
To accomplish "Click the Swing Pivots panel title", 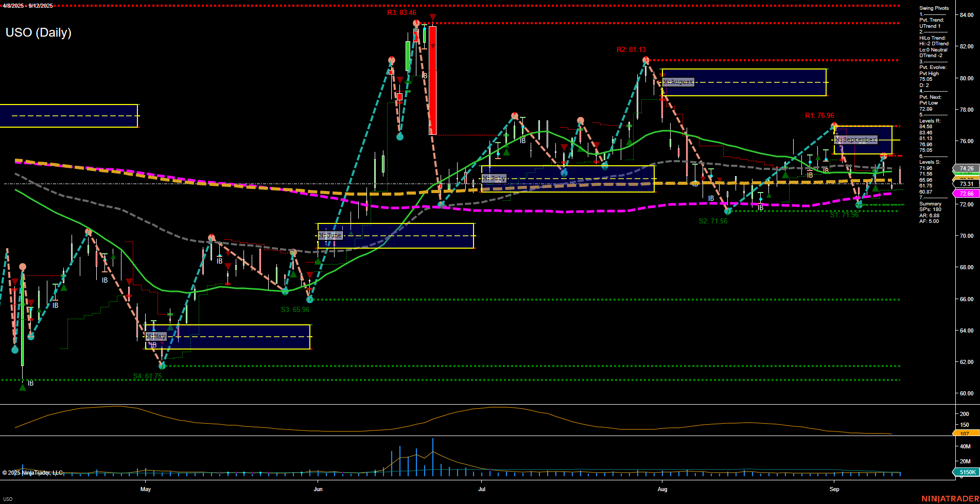I will click(934, 8).
